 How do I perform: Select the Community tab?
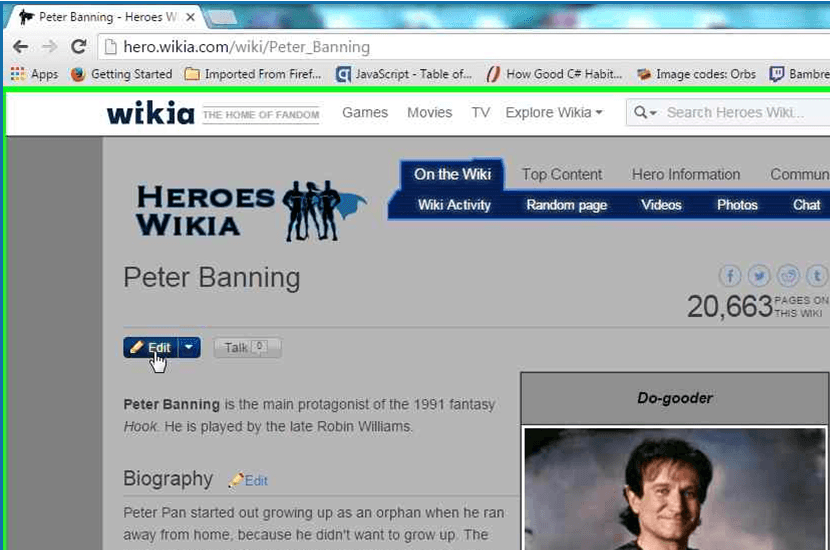click(799, 174)
